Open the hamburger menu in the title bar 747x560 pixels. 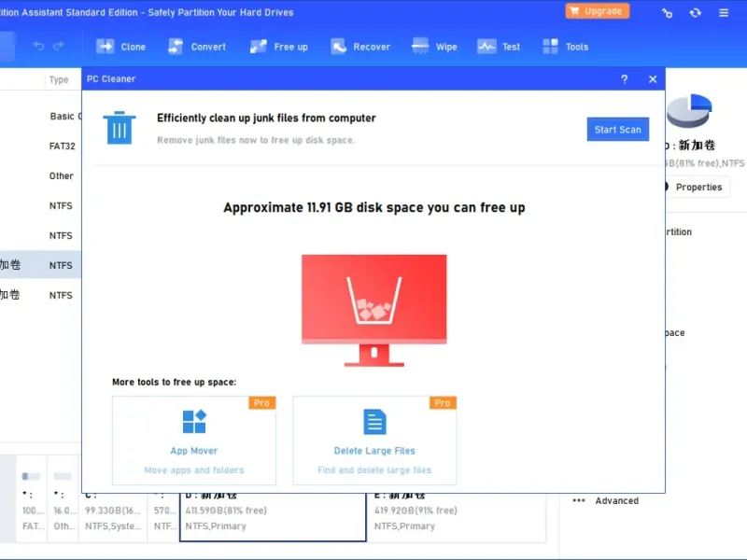(x=724, y=13)
